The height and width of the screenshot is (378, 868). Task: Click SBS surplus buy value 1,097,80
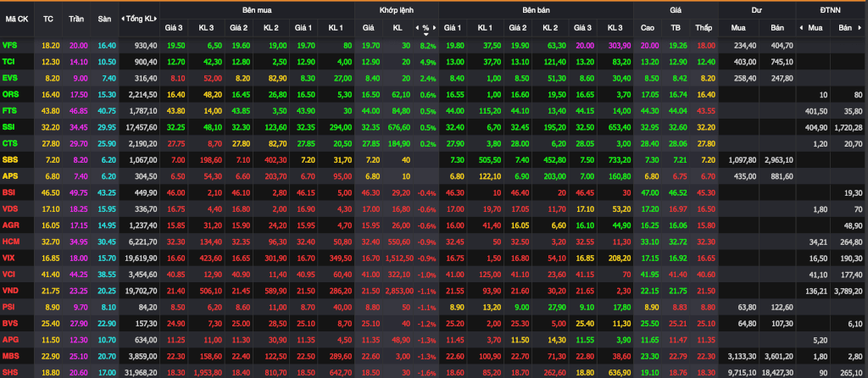tap(741, 160)
